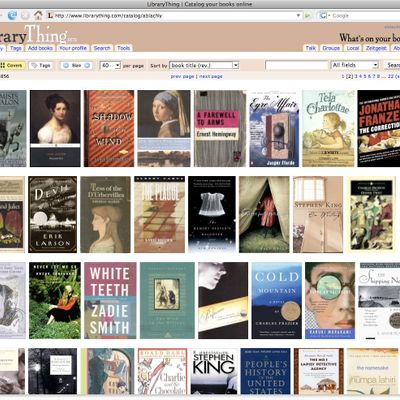This screenshot has width=400, height=400.
Task: Open the teal Wind in the Willows cover
Action: click(167, 301)
